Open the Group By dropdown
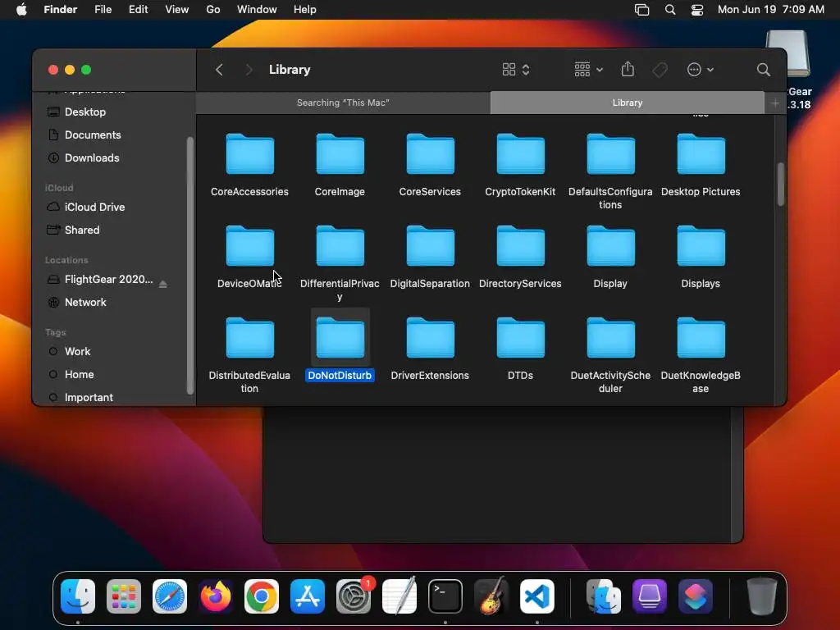The image size is (840, 630). [588, 70]
